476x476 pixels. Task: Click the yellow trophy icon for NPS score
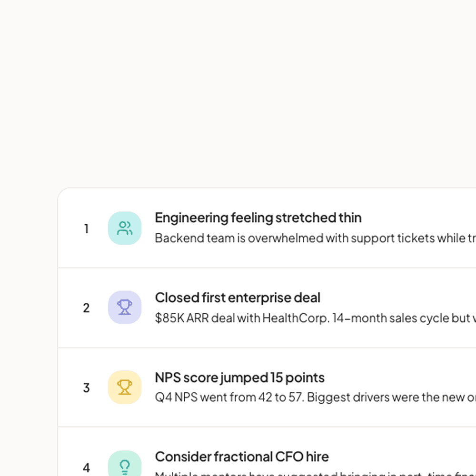coord(125,387)
